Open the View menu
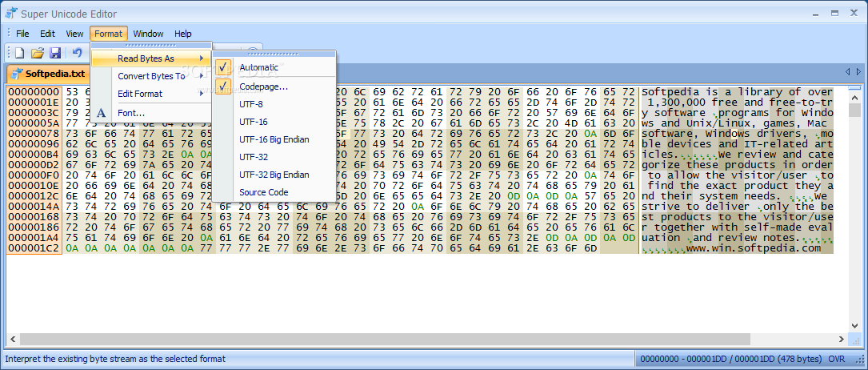 pos(74,34)
